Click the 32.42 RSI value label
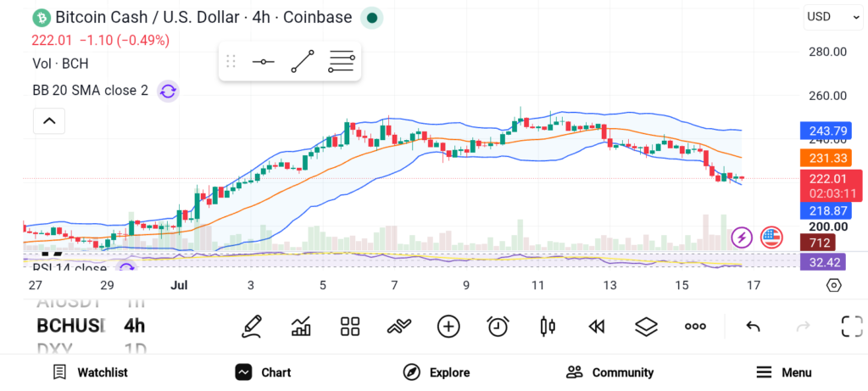The width and height of the screenshot is (868, 391). pos(824,262)
